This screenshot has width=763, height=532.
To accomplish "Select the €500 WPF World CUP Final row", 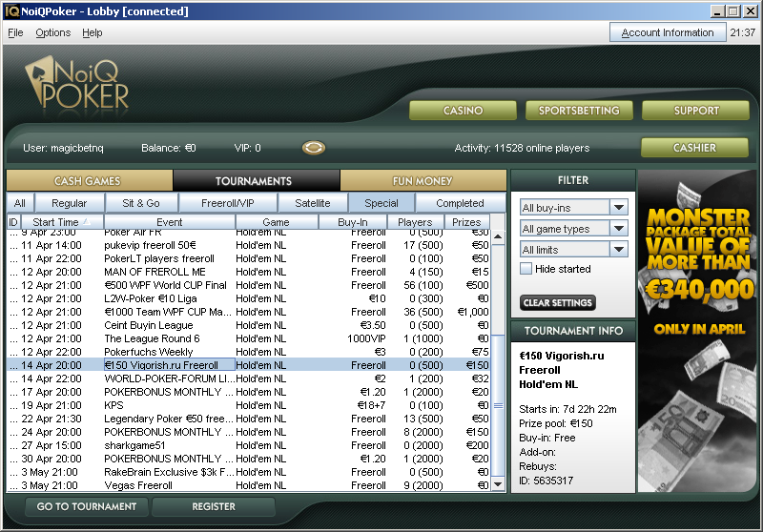I will [x=249, y=285].
